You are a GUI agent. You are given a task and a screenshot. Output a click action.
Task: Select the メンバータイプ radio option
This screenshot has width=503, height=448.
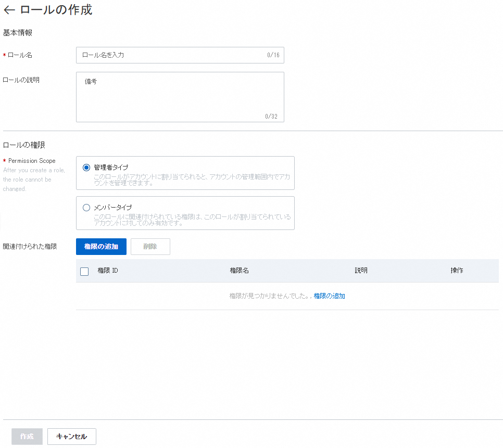coord(86,208)
